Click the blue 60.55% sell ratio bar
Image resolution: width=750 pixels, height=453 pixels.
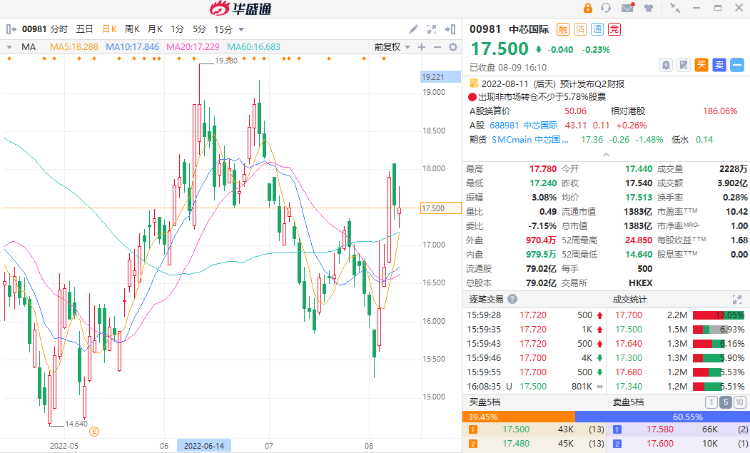(662, 417)
